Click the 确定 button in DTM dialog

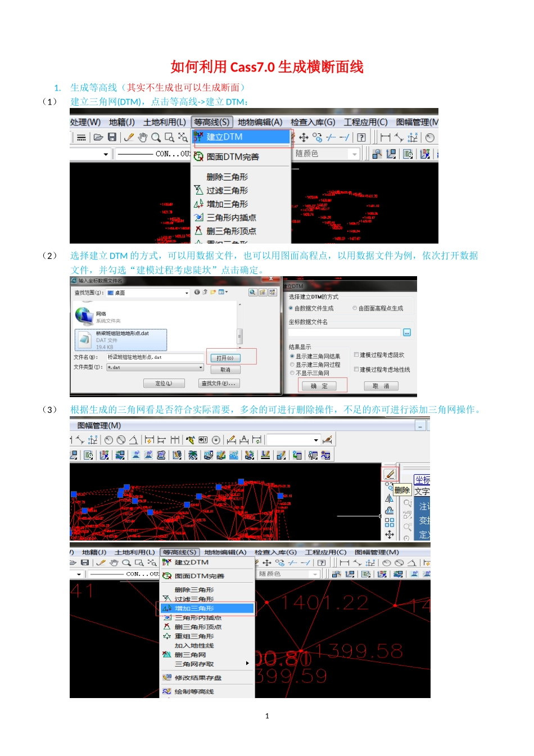pos(319,386)
